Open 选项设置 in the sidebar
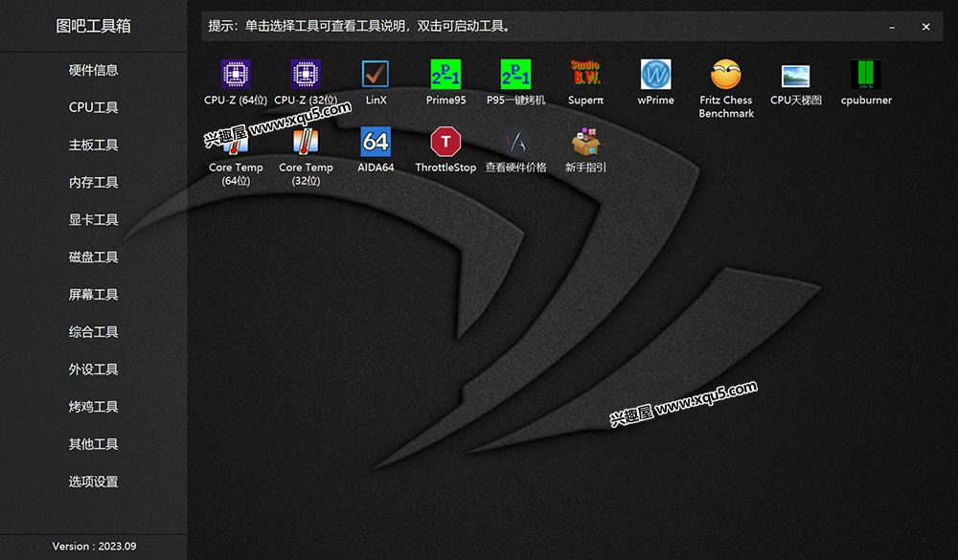The height and width of the screenshot is (560, 958). (x=94, y=482)
